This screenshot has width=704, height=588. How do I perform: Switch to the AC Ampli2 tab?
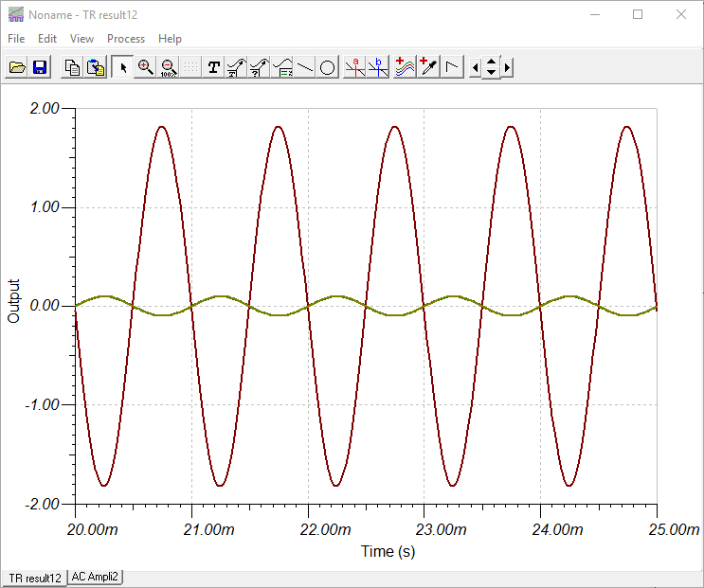click(95, 577)
